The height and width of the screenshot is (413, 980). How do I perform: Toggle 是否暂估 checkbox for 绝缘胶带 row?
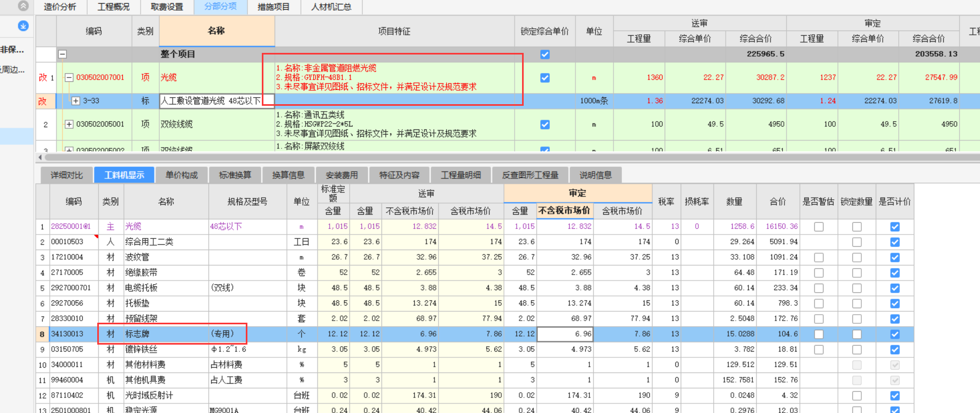819,273
